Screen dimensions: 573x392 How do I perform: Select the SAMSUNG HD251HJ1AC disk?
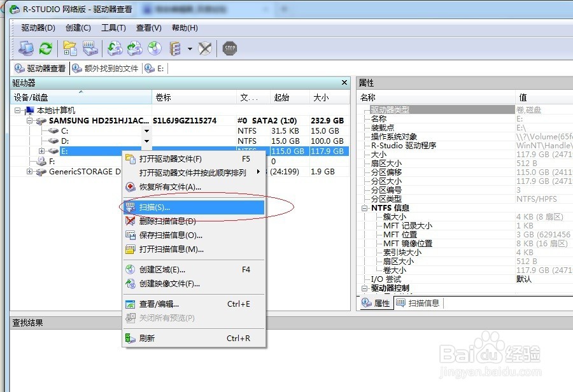pyautogui.click(x=99, y=120)
